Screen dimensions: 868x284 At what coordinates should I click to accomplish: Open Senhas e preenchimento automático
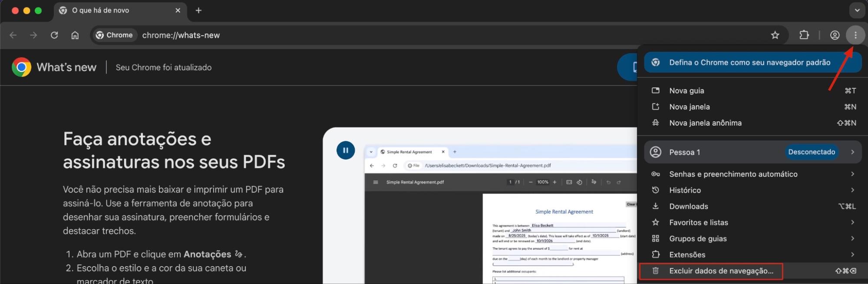coord(752,174)
